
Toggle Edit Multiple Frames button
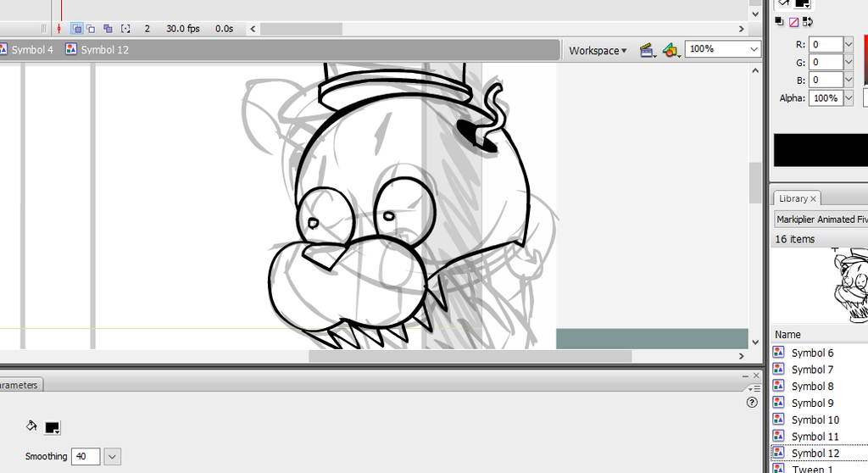(x=108, y=29)
